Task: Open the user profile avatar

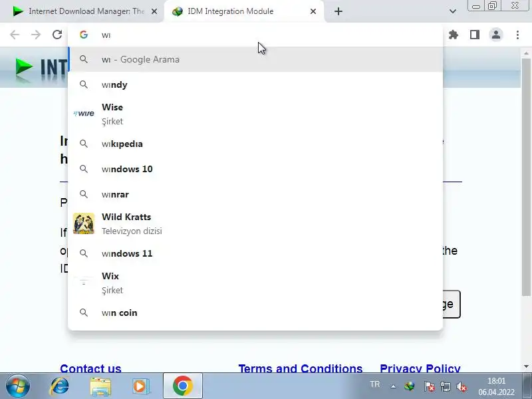Action: coord(496,35)
